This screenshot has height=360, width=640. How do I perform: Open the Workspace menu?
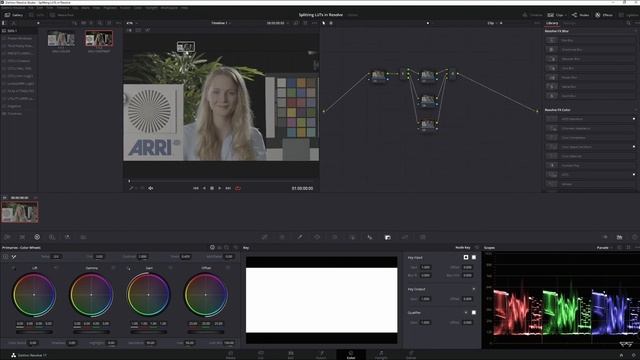pos(169,8)
